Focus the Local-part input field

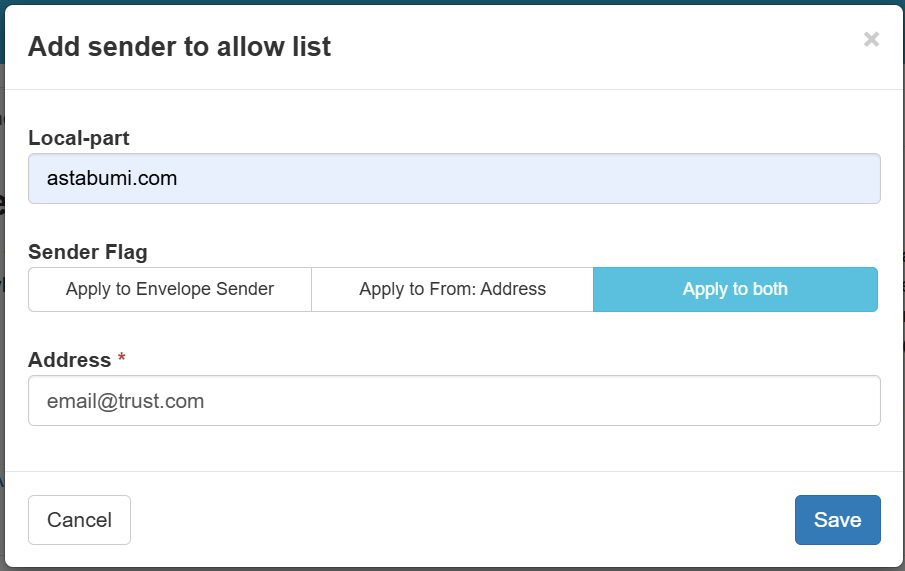click(454, 179)
